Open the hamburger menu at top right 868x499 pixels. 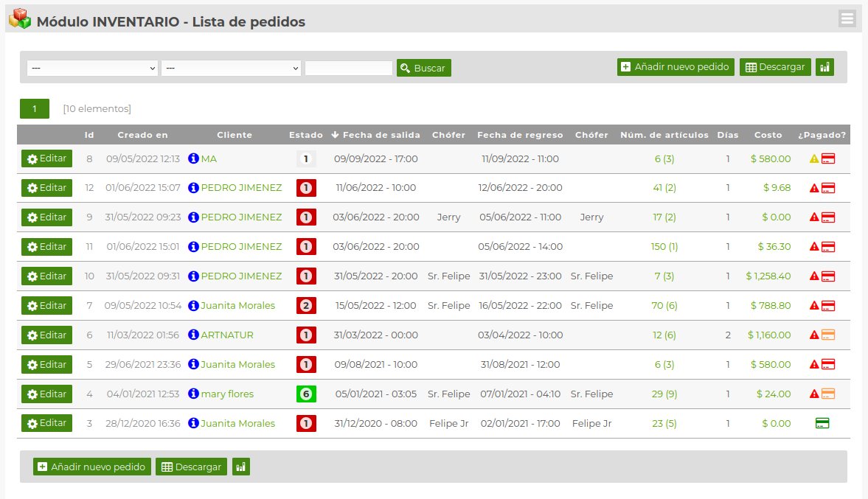pyautogui.click(x=847, y=18)
